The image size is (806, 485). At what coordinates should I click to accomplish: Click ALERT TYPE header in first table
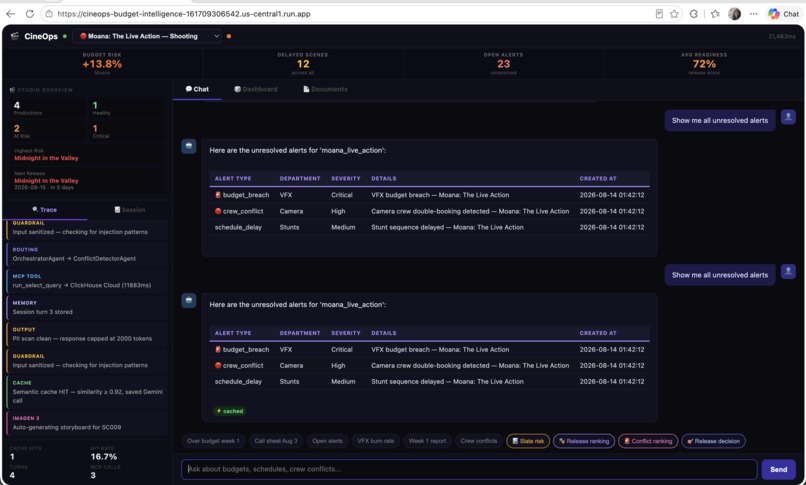[x=233, y=178]
